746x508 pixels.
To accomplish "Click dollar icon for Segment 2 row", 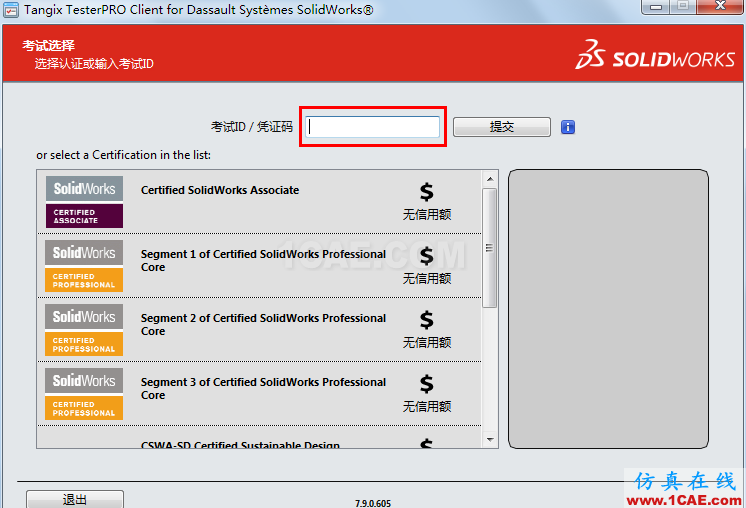I will [427, 320].
